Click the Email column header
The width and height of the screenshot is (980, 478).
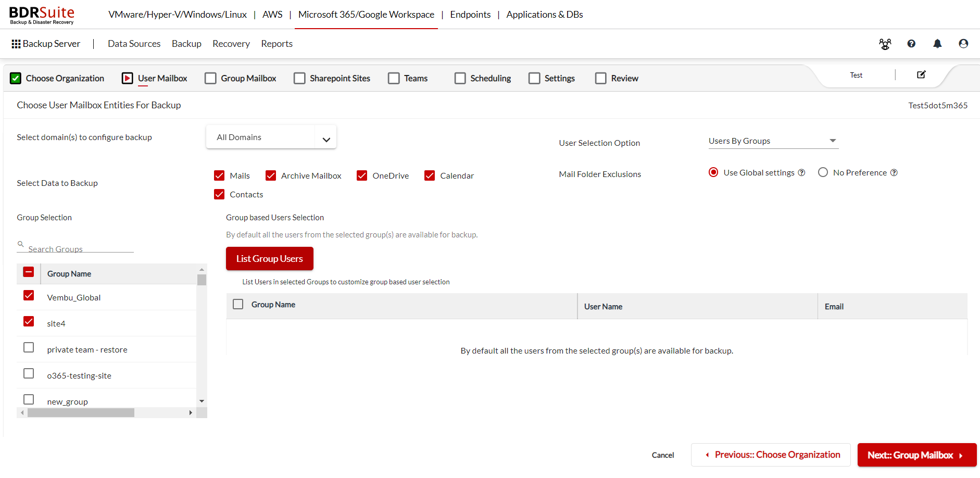click(834, 307)
